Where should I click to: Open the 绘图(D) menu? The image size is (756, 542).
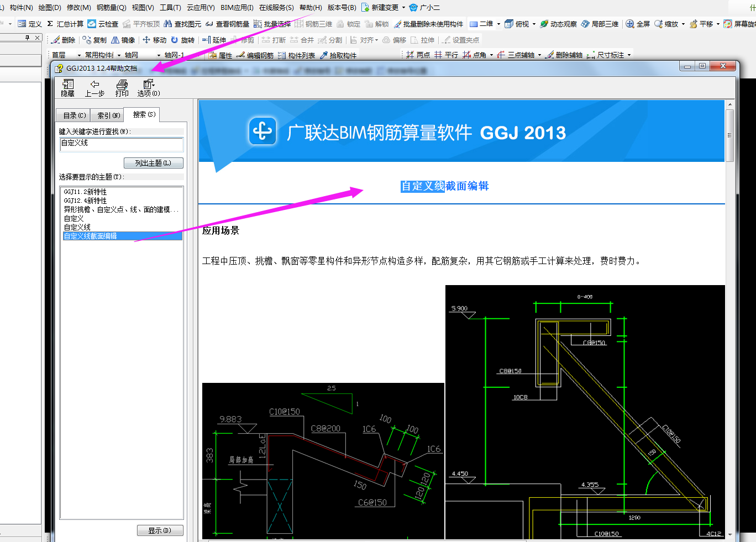(50, 8)
